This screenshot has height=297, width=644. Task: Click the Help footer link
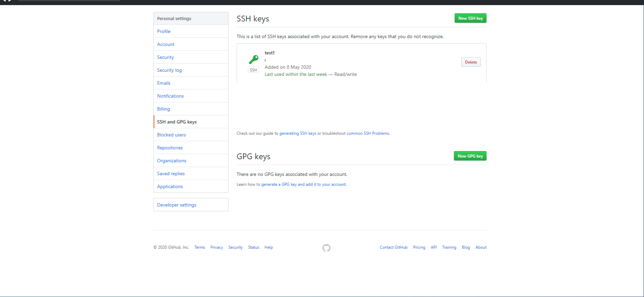(x=269, y=247)
